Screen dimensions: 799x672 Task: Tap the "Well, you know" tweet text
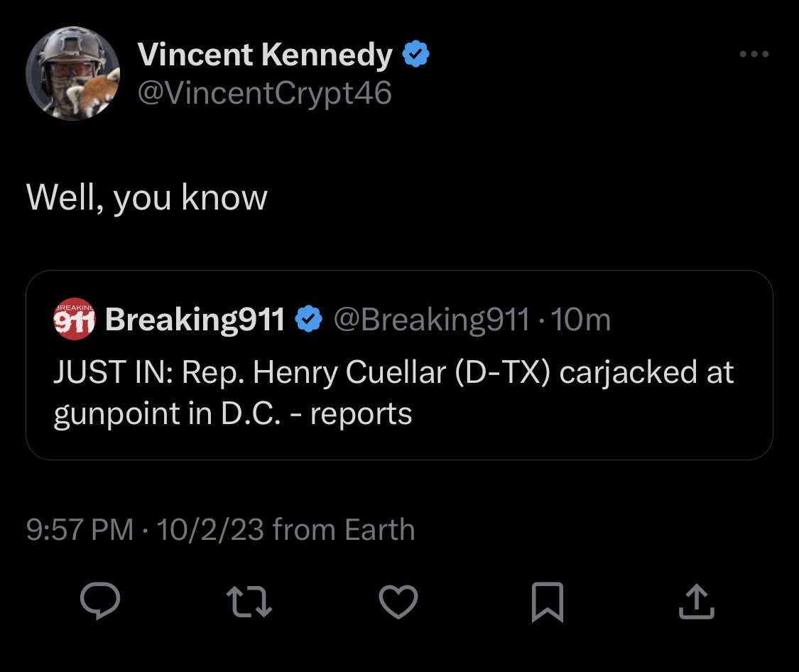pyautogui.click(x=147, y=197)
